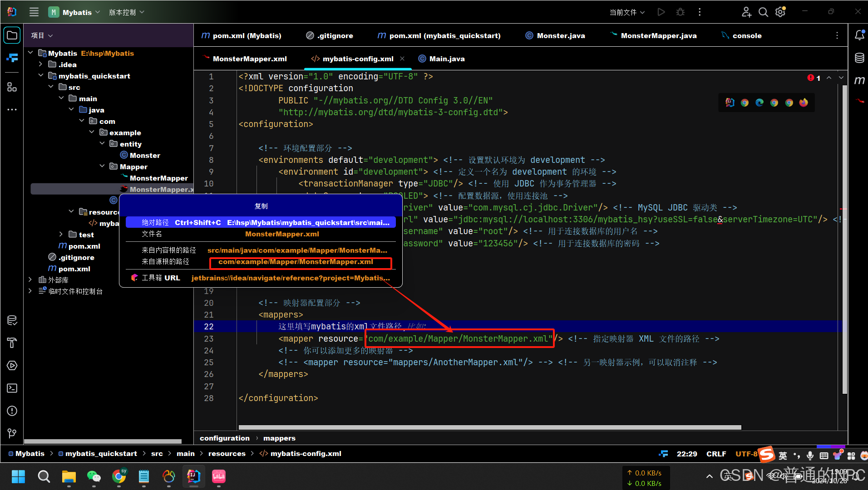Click resources in breadcrumb navigation bar
This screenshot has height=490, width=868.
(227, 453)
